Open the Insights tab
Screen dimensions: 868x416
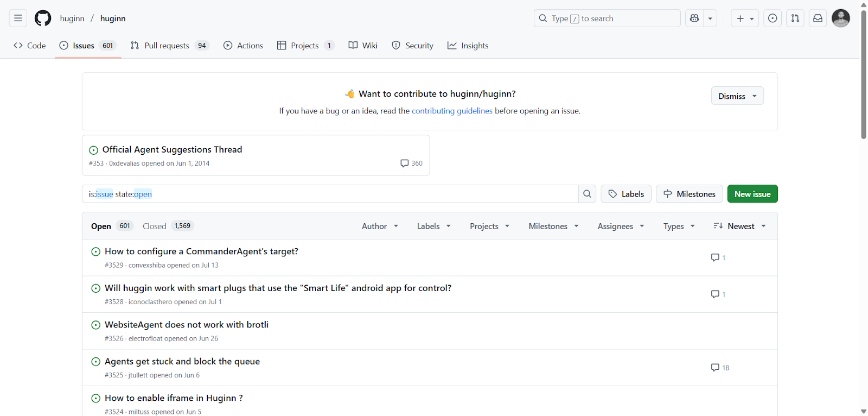tap(468, 46)
